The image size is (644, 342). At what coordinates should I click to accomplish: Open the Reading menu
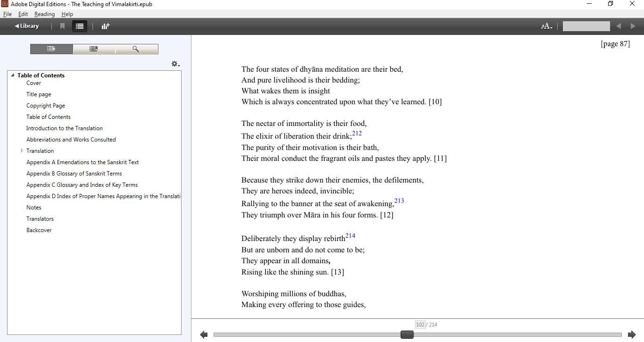pyautogui.click(x=44, y=14)
